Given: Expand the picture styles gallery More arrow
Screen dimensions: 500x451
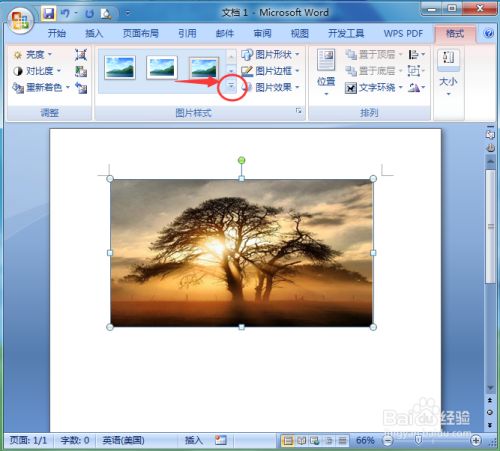Looking at the screenshot, I should click(231, 87).
